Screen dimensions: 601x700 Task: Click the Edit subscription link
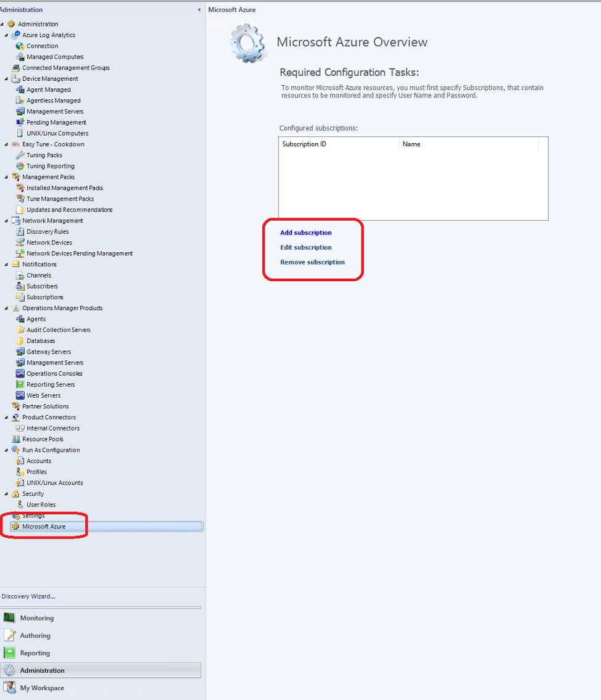point(306,247)
